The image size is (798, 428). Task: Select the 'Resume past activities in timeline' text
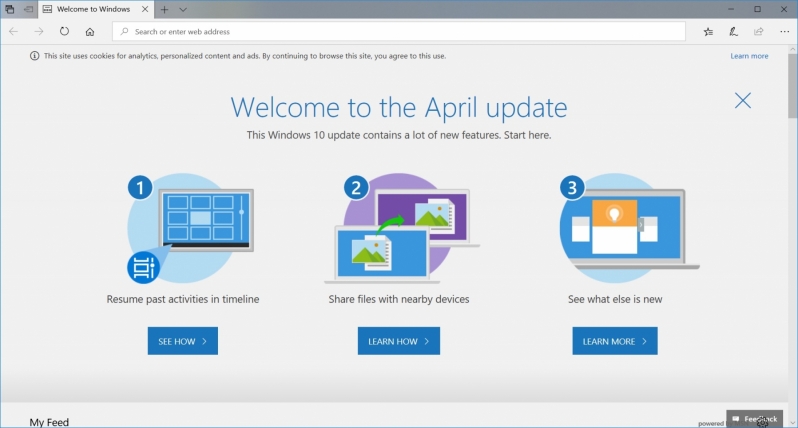(x=183, y=299)
